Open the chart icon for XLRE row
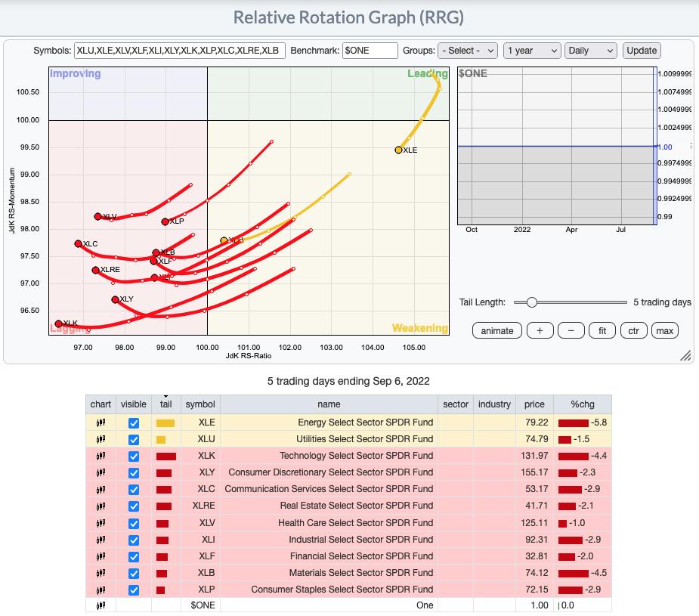 pyautogui.click(x=101, y=506)
